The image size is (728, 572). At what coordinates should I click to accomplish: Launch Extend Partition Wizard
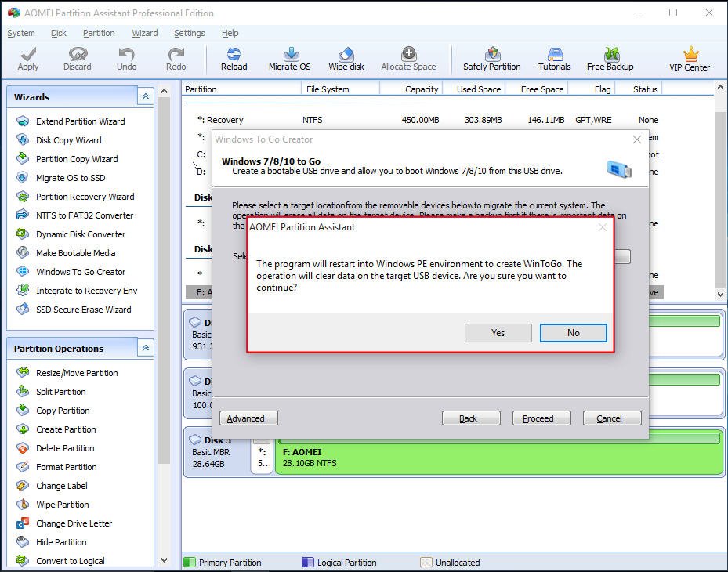[71, 121]
